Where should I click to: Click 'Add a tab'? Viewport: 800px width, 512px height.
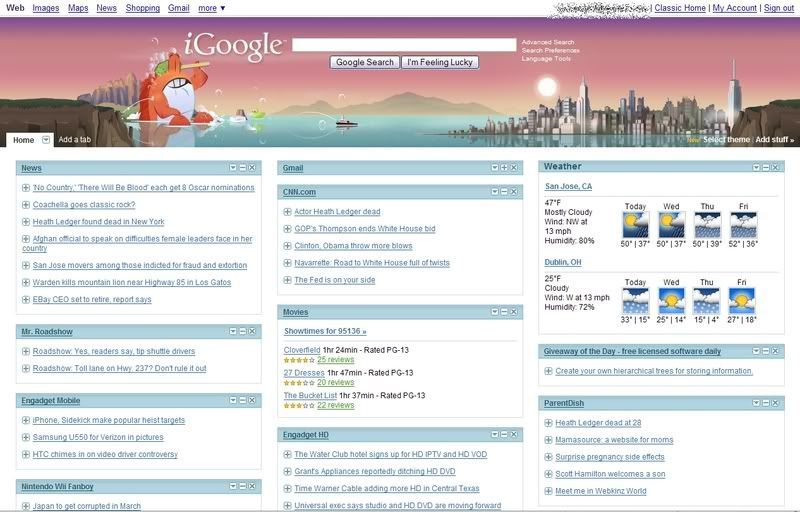pyautogui.click(x=74, y=139)
